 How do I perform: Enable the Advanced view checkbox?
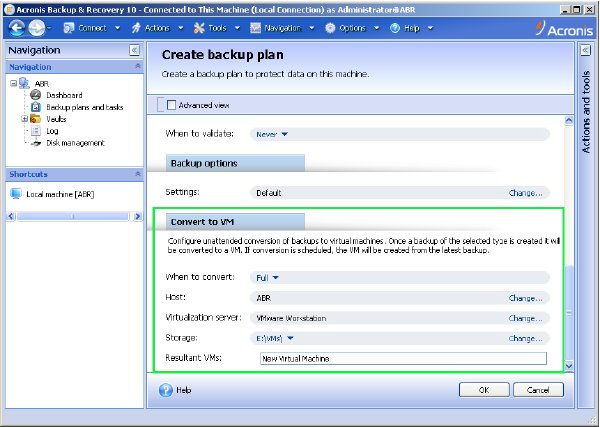(x=171, y=105)
